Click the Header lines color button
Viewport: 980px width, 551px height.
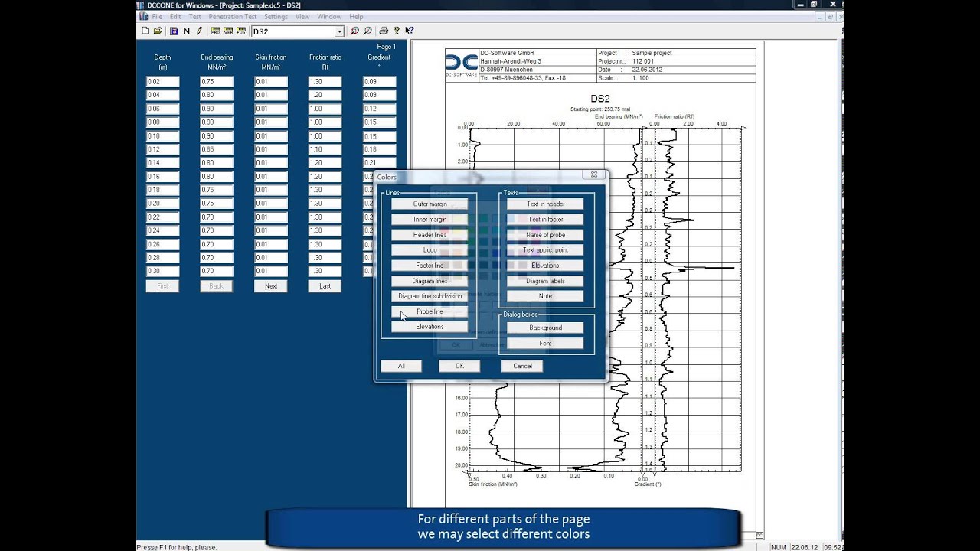click(x=430, y=235)
